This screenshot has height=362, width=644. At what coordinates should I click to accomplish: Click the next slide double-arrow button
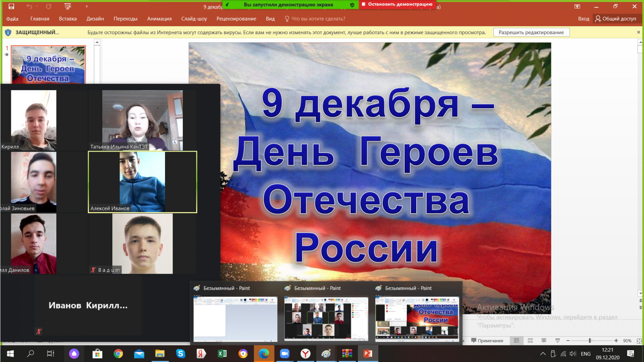640,308
